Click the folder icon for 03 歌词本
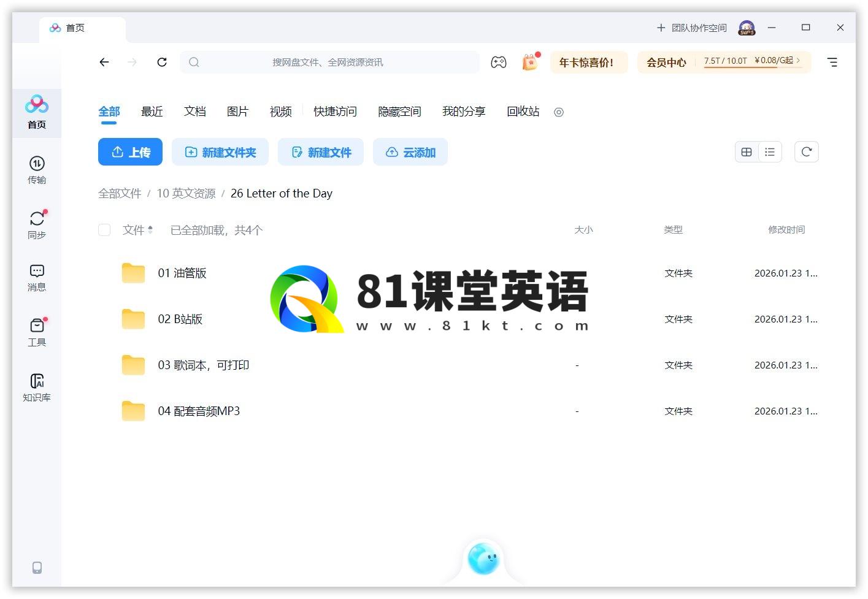Image resolution: width=868 pixels, height=599 pixels. (133, 365)
